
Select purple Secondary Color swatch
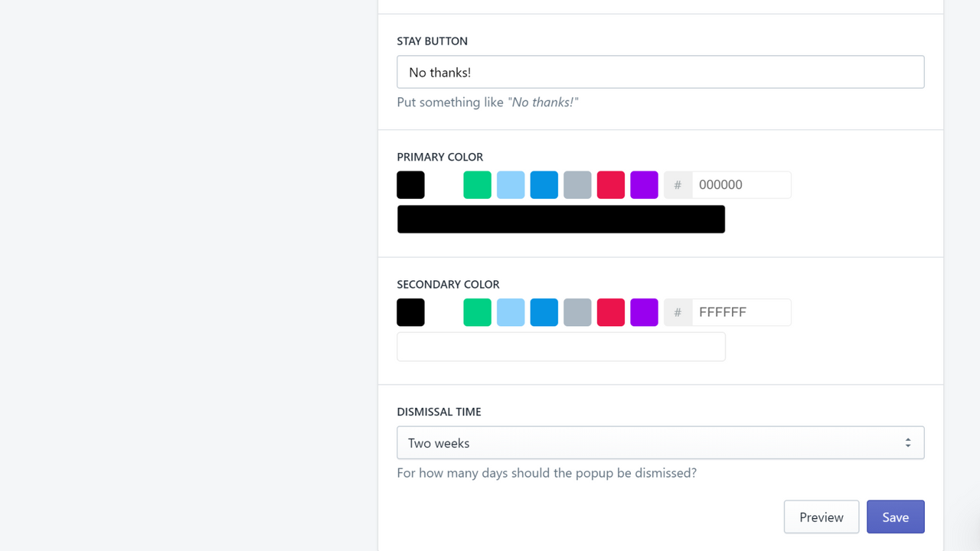pyautogui.click(x=644, y=312)
